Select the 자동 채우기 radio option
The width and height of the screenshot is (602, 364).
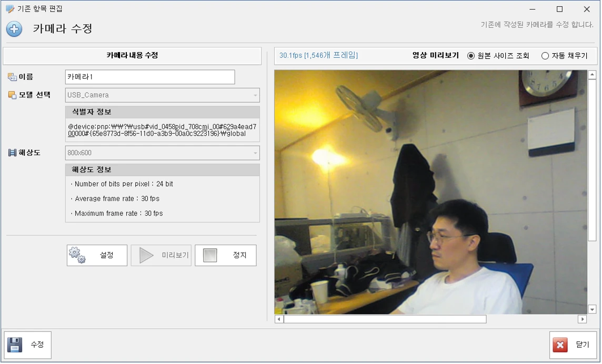(x=564, y=56)
